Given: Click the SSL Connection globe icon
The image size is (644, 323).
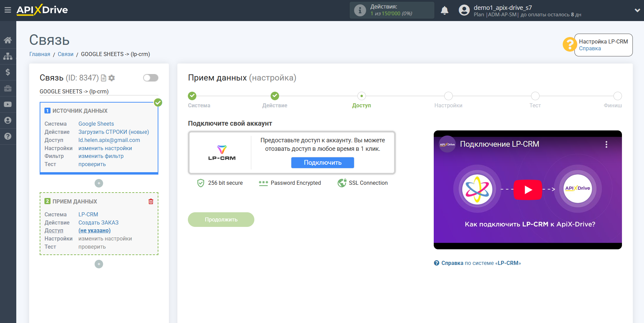Looking at the screenshot, I should point(342,183).
